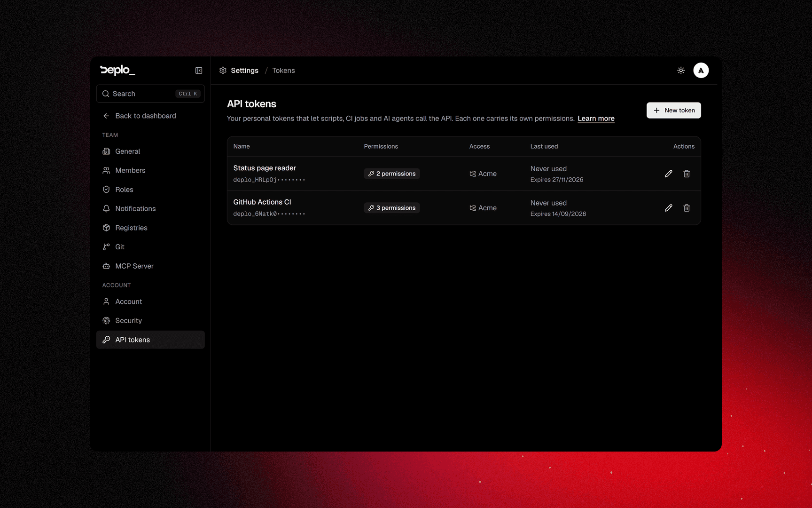Click the Settings gear icon in breadcrumb

click(223, 71)
